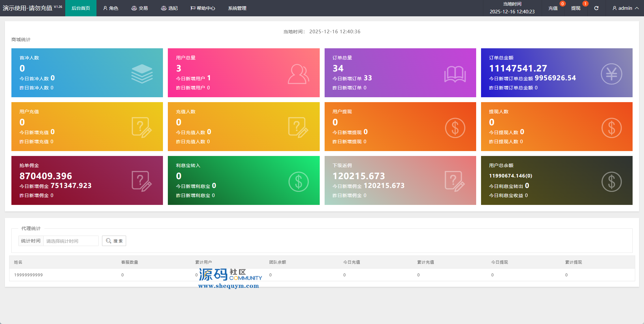This screenshot has width=644, height=324.
Task: Open the 角色 menu
Action: pos(111,8)
